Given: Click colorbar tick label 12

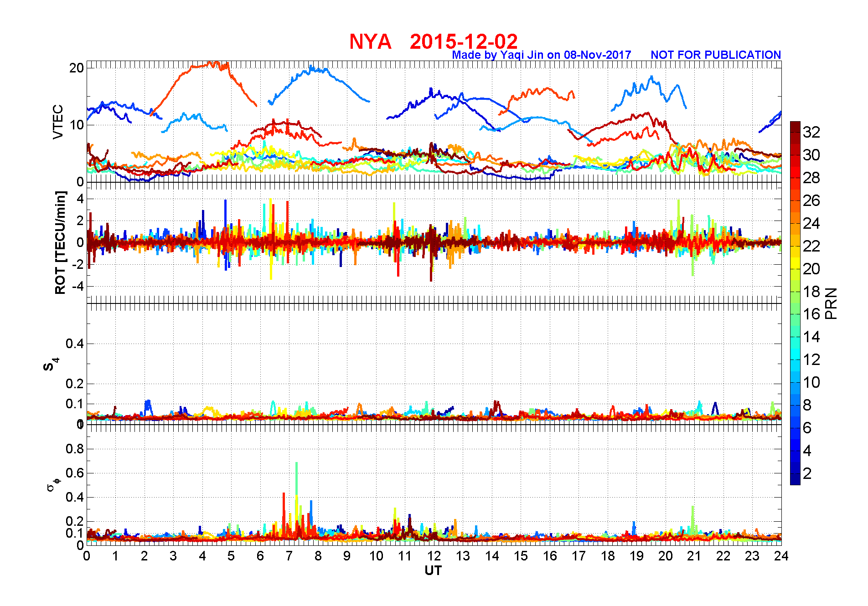Looking at the screenshot, I should 811,359.
